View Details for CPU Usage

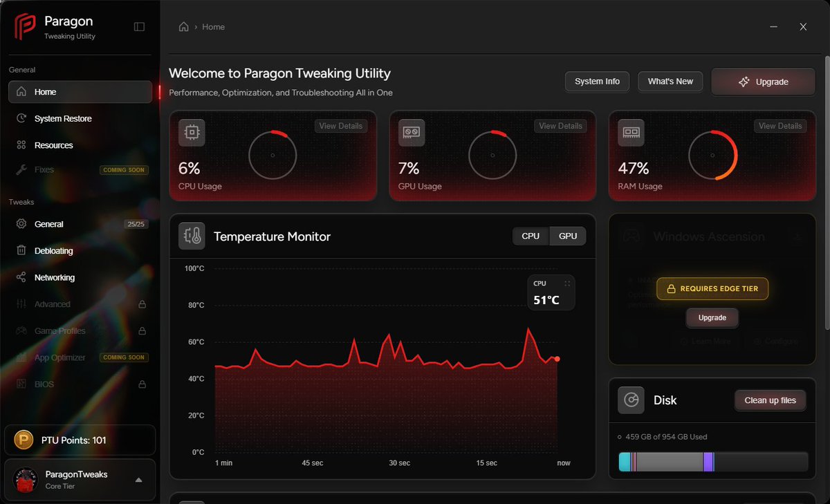[341, 126]
